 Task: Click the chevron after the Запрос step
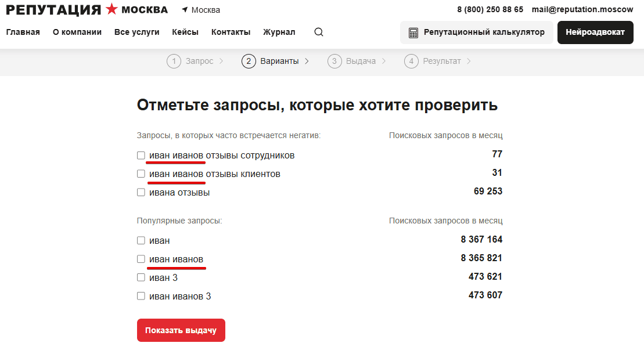pyautogui.click(x=221, y=61)
